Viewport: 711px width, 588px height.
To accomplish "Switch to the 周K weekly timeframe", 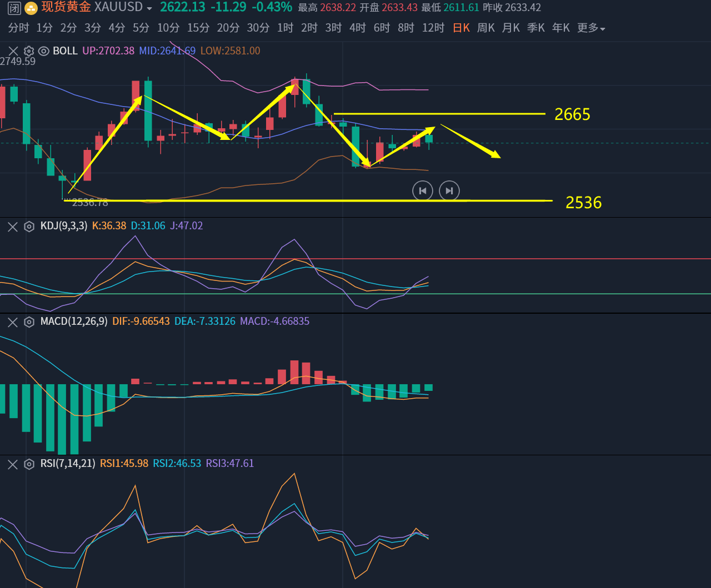I will [485, 28].
